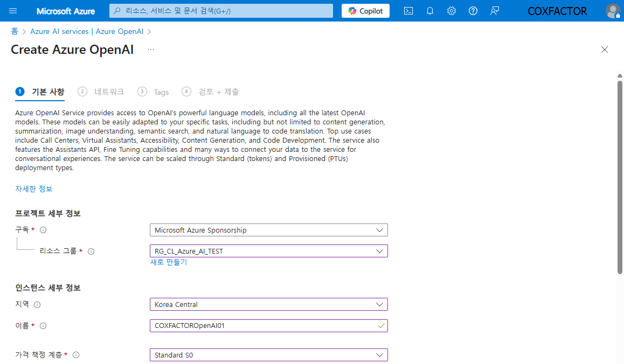Go to the 홈 breadcrumb
The image size is (624, 364).
click(x=15, y=31)
